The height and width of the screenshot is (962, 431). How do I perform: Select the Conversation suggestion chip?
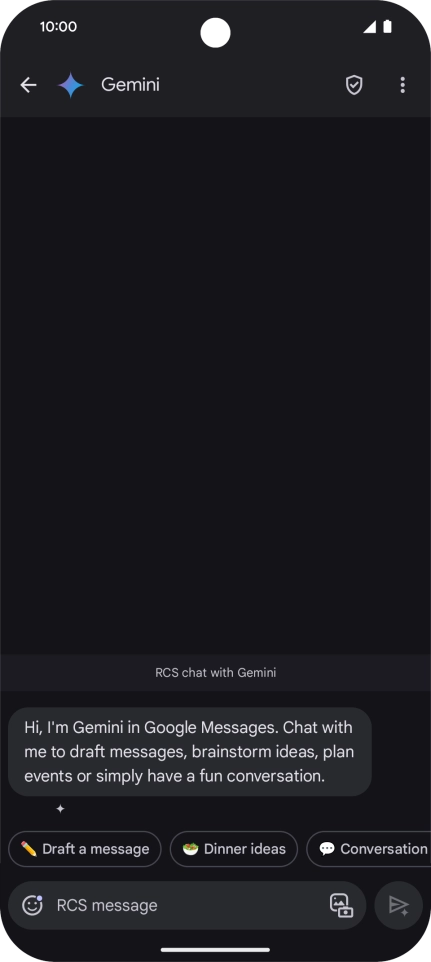pos(368,849)
